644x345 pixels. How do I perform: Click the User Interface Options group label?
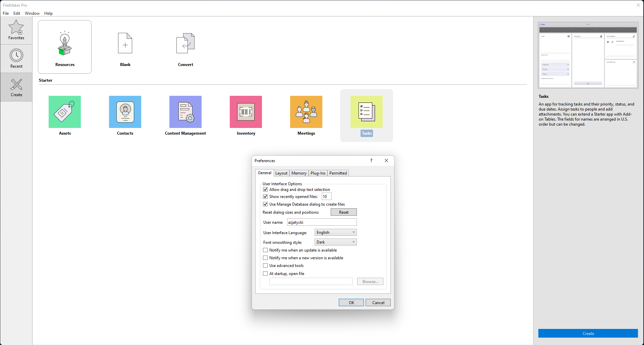click(282, 184)
